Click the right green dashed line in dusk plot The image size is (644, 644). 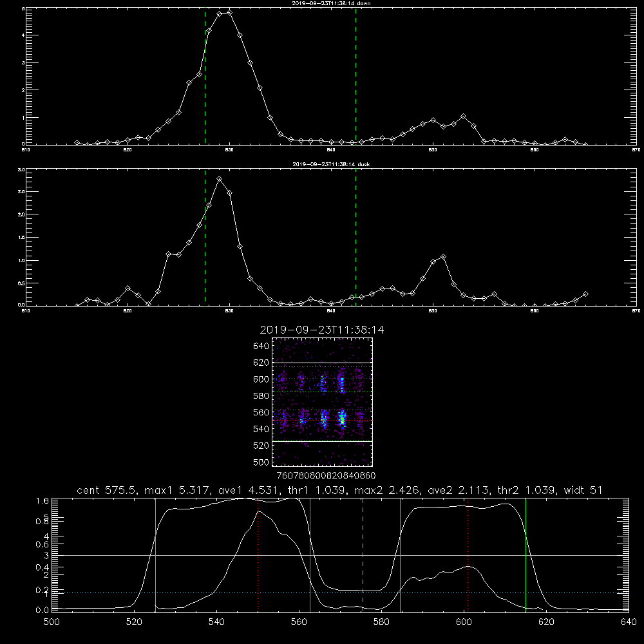click(355, 238)
